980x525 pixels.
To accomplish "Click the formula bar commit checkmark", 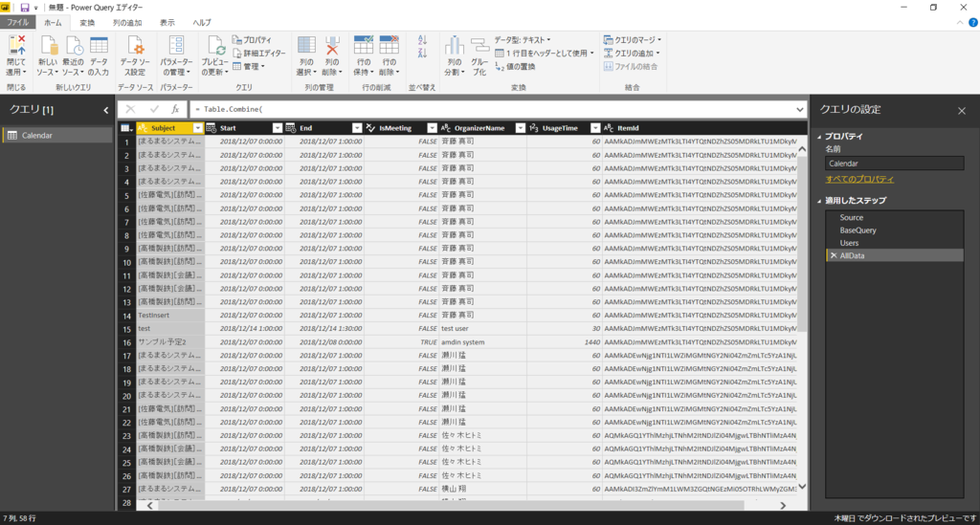I will coord(154,109).
